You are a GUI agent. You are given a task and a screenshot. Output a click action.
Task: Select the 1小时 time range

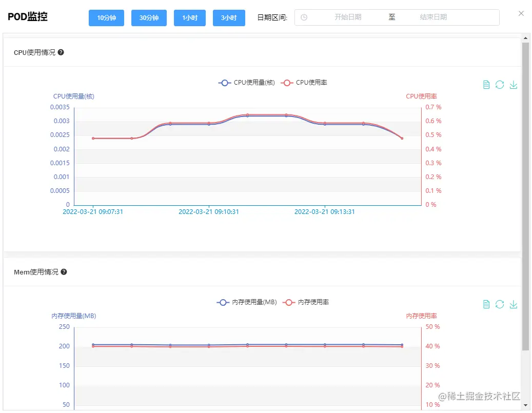pyautogui.click(x=190, y=17)
